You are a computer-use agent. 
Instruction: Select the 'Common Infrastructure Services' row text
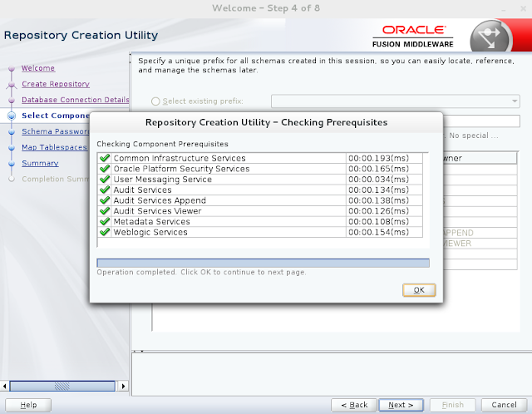click(x=180, y=158)
